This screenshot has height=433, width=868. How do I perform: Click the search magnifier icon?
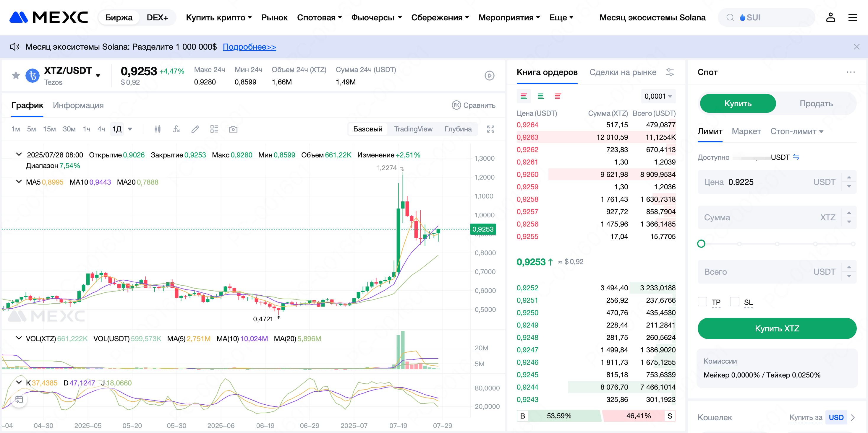(x=730, y=17)
